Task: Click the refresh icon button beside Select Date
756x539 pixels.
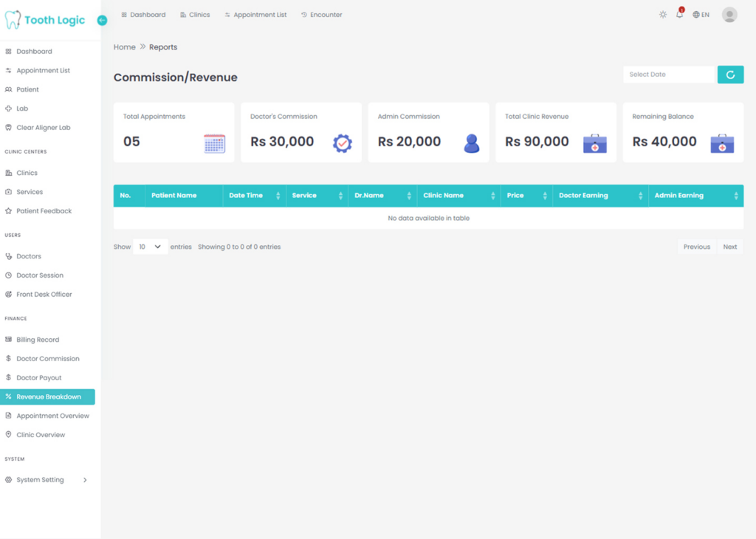Action: point(730,75)
